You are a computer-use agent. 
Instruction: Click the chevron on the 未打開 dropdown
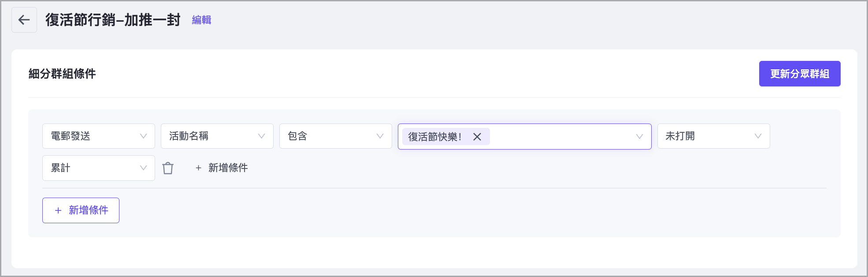(757, 136)
